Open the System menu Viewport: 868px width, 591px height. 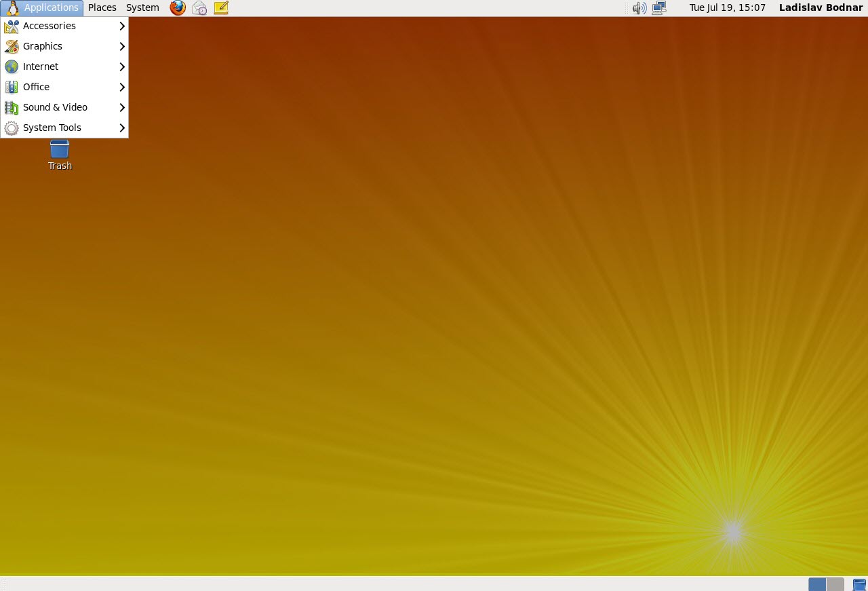tap(142, 8)
